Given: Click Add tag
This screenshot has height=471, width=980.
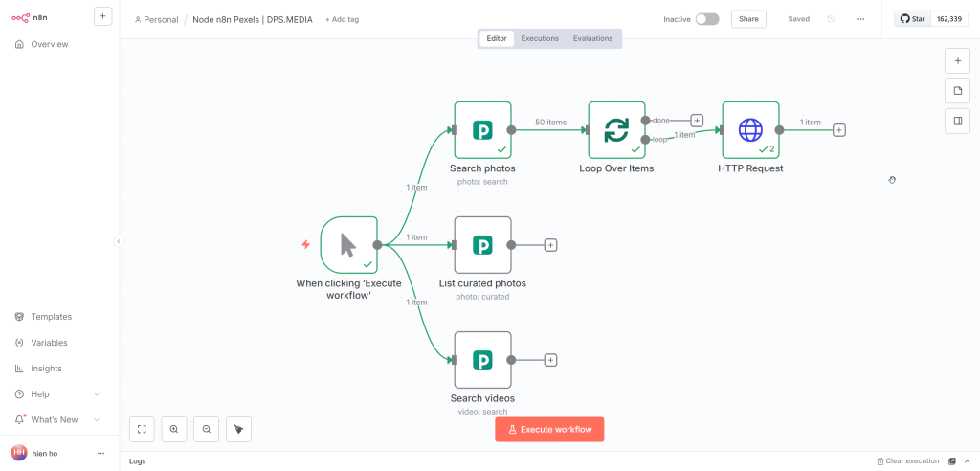Looking at the screenshot, I should (342, 19).
